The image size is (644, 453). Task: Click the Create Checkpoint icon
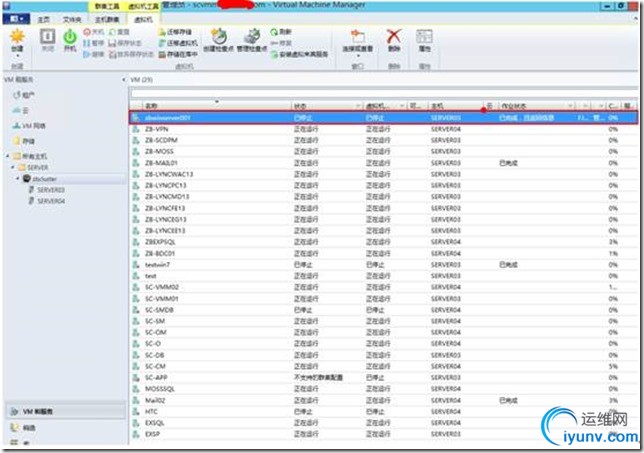(219, 37)
